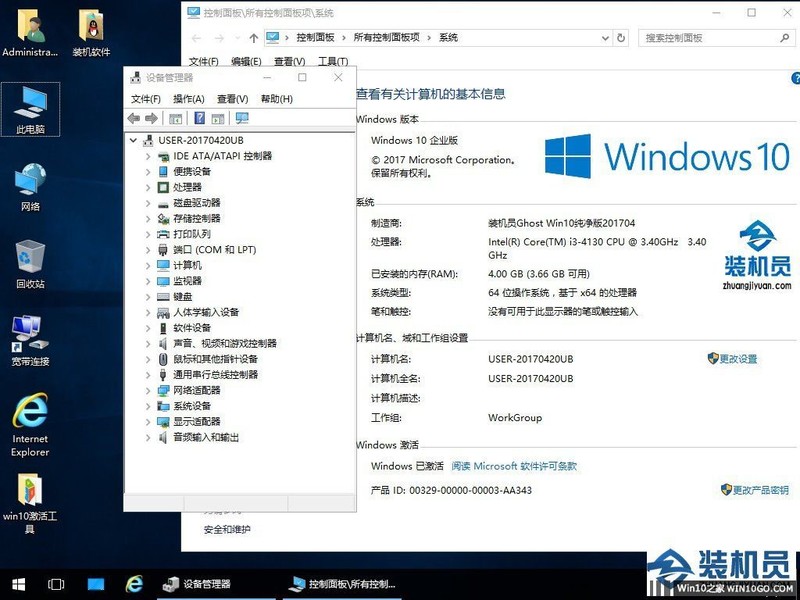Collapse the USER-20170420UB root node
Image resolution: width=800 pixels, height=600 pixels.
coord(133,140)
